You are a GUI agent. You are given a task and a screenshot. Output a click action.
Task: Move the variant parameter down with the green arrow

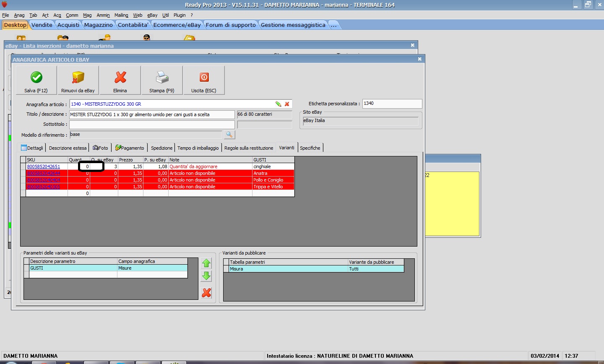click(206, 276)
